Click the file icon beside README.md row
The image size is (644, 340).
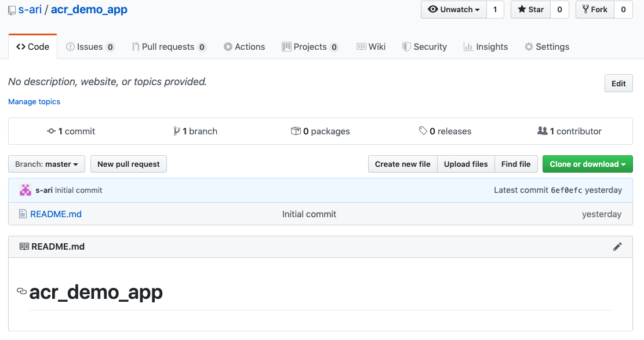[23, 214]
